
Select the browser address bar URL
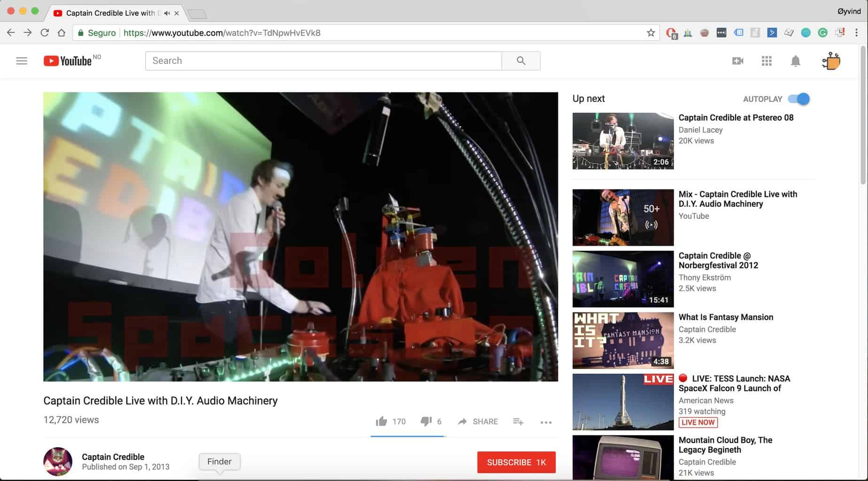(x=222, y=33)
